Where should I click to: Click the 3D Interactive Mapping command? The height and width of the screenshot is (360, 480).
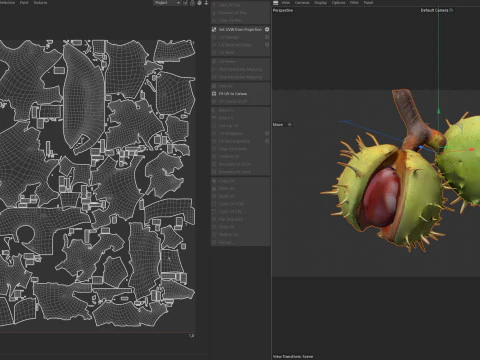pyautogui.click(x=240, y=69)
